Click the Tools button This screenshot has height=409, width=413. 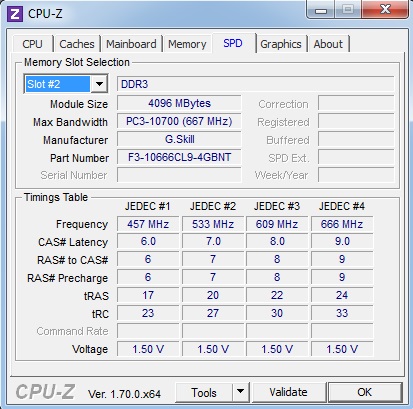coord(204,392)
